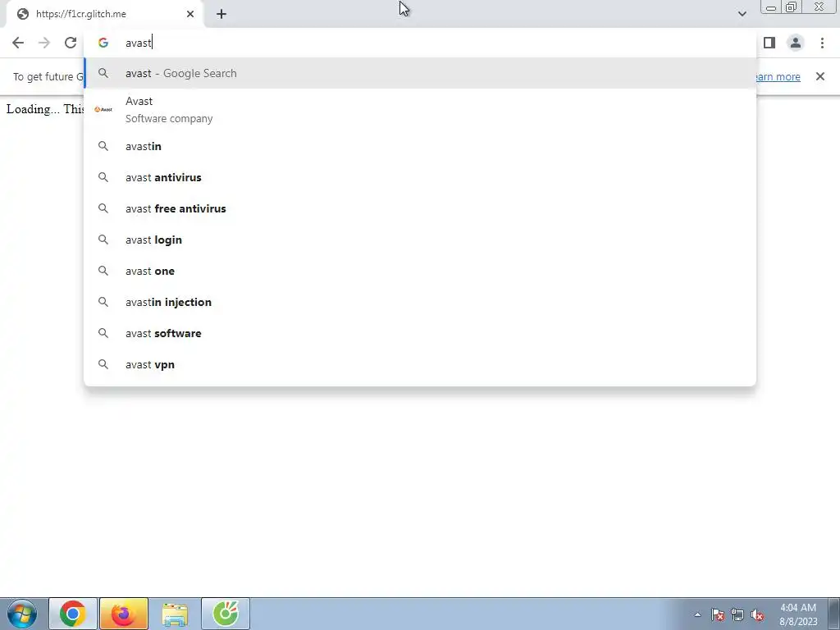Click the Avast logo in suggestions

(x=103, y=109)
